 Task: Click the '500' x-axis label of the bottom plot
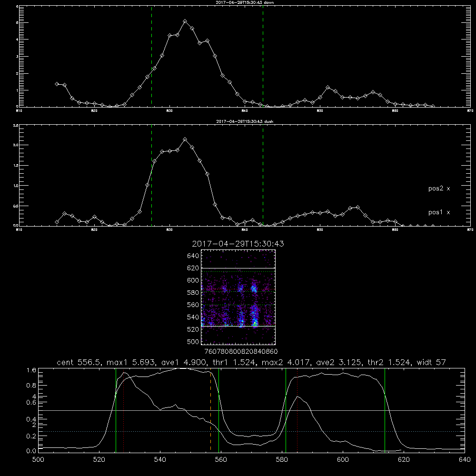click(38, 460)
